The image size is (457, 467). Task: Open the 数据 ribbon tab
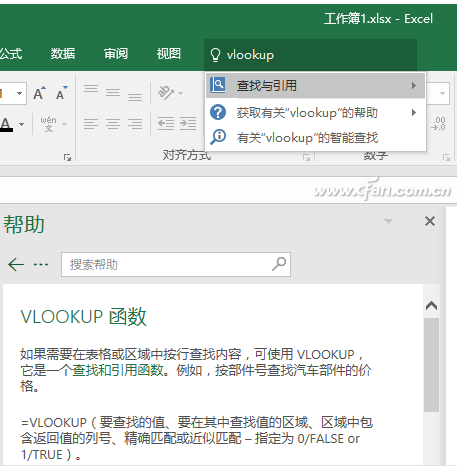coord(63,53)
